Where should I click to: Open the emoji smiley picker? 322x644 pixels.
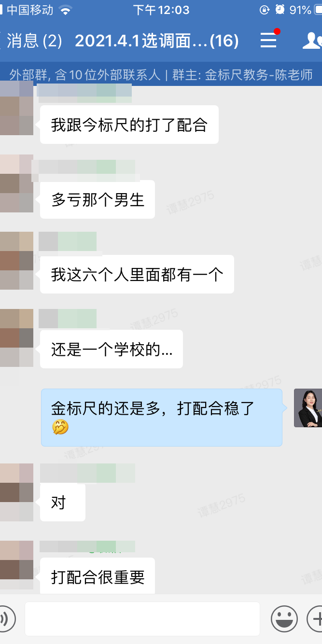click(x=284, y=618)
